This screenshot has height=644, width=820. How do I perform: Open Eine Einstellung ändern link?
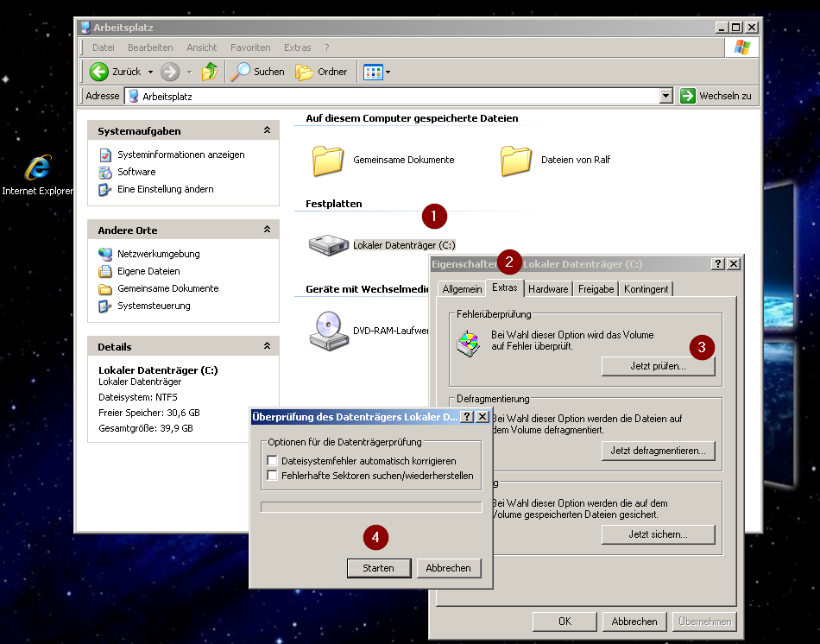coord(165,189)
